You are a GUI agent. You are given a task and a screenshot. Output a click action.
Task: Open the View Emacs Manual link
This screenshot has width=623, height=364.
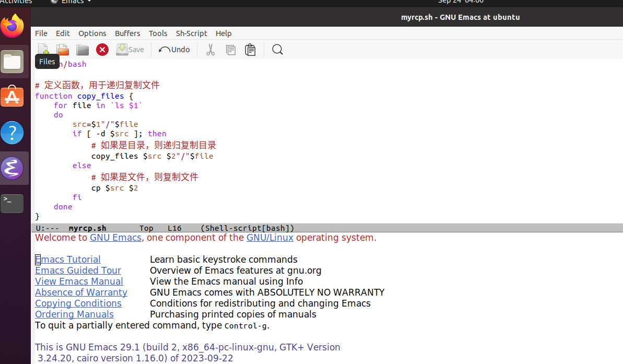[x=79, y=281]
